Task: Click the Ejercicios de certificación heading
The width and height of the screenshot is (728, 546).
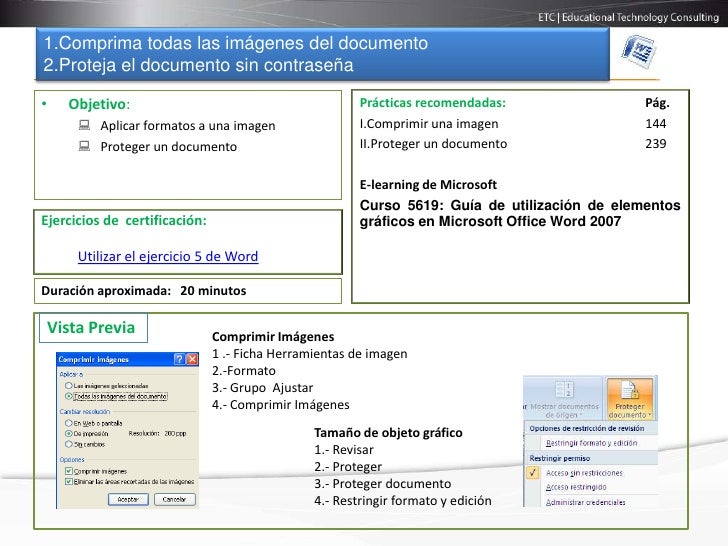Action: pyautogui.click(x=124, y=221)
